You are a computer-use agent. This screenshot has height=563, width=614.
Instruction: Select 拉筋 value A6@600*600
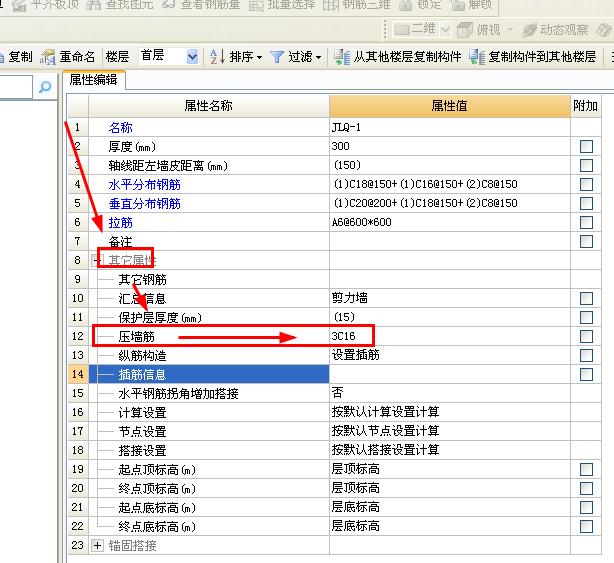tap(450, 222)
